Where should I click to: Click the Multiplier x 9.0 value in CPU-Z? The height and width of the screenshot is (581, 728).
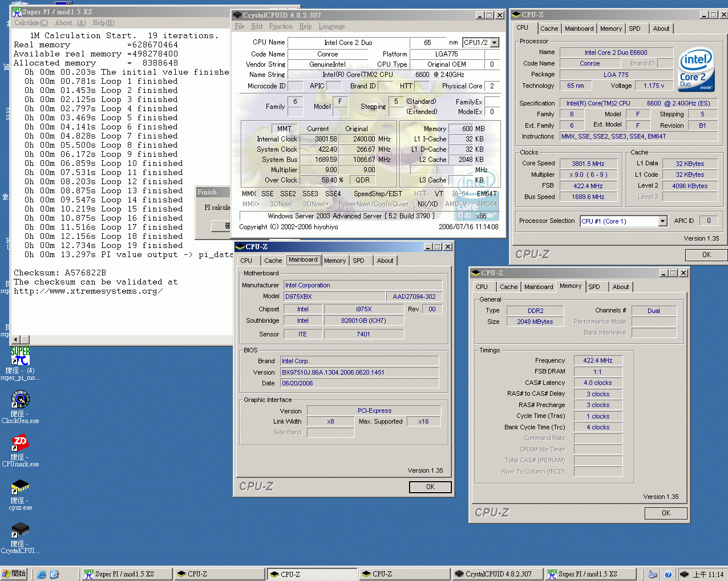[x=588, y=174]
